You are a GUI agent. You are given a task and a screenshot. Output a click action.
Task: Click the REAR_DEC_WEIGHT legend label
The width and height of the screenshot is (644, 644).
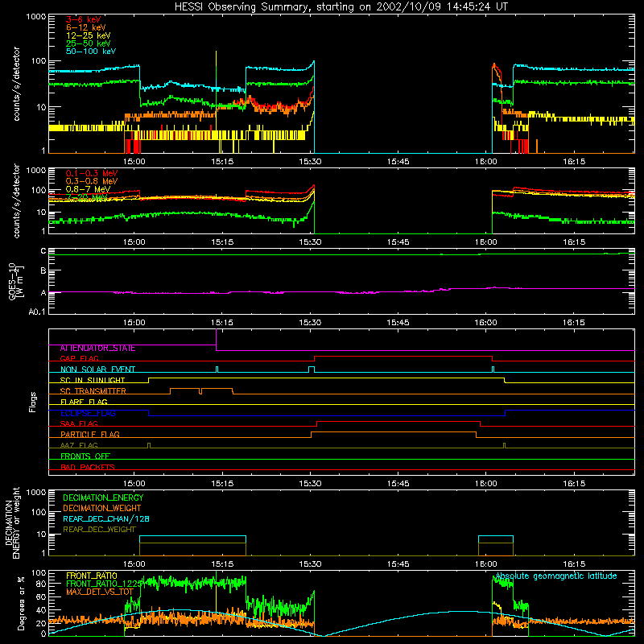[x=99, y=530]
